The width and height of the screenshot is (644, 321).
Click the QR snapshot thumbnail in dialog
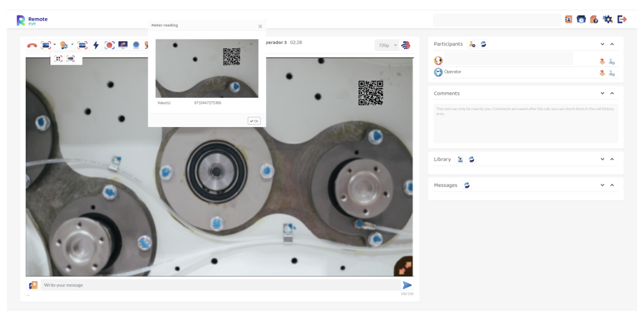tap(207, 68)
